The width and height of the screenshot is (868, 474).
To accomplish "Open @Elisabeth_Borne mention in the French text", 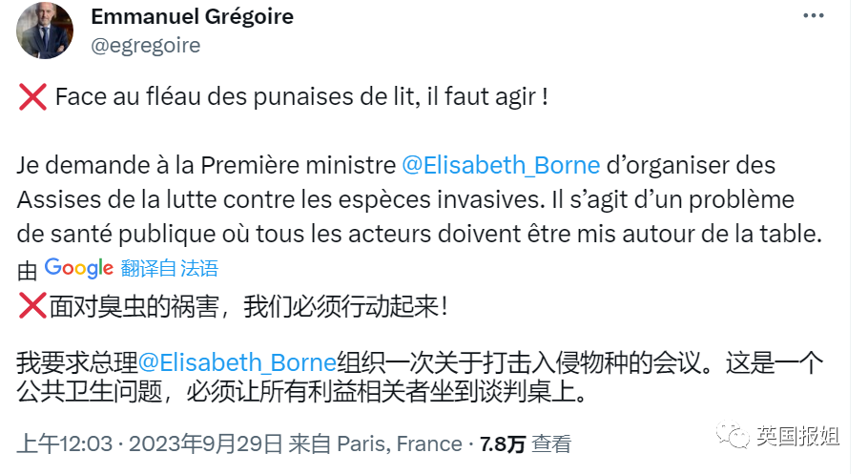I will [x=501, y=164].
